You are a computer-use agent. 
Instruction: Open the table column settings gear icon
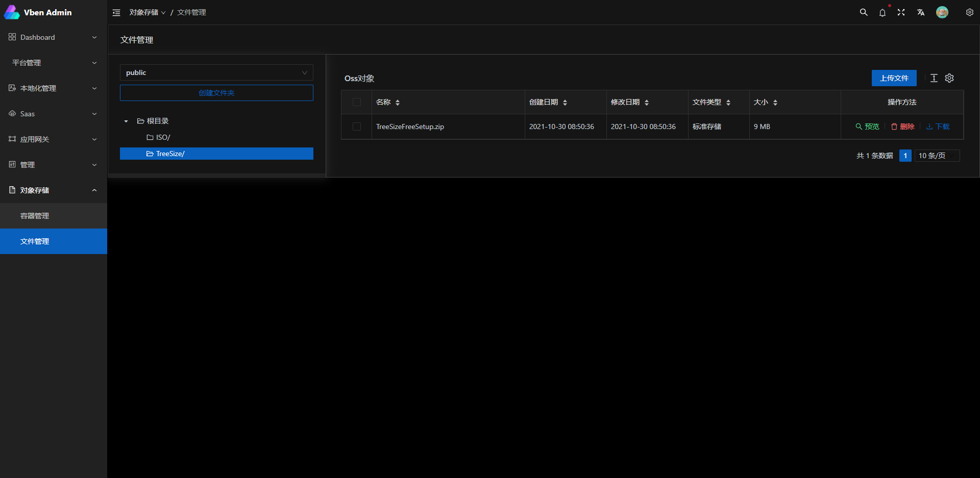point(949,78)
